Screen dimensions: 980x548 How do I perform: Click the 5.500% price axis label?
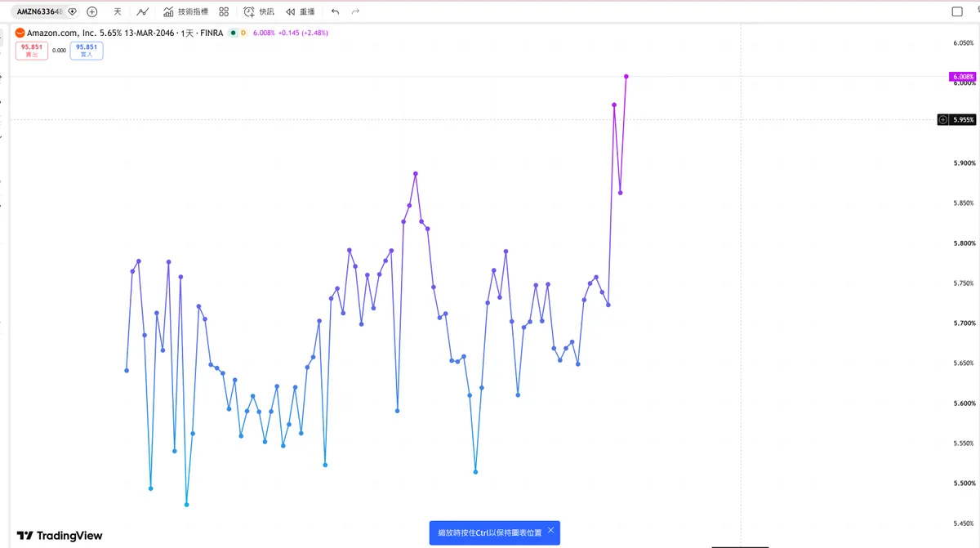pyautogui.click(x=964, y=483)
